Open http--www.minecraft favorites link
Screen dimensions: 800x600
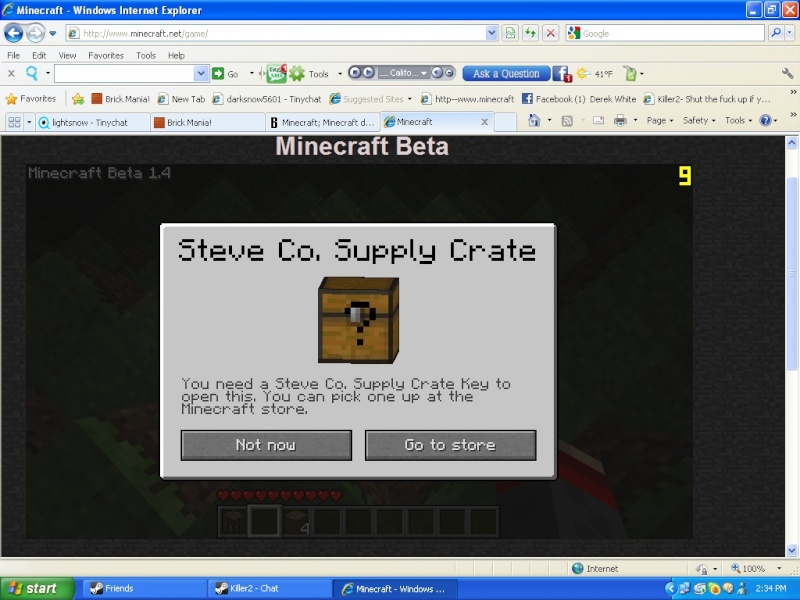click(467, 99)
